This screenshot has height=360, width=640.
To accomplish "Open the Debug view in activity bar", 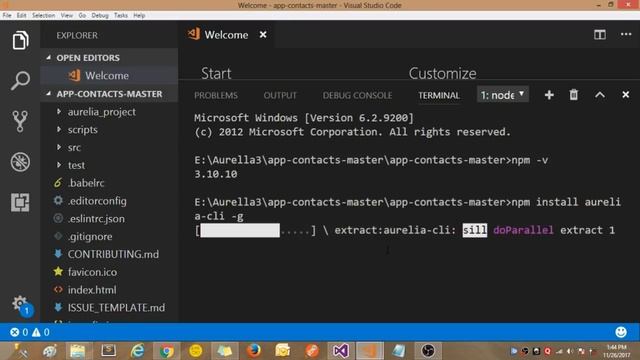I will [x=20, y=162].
